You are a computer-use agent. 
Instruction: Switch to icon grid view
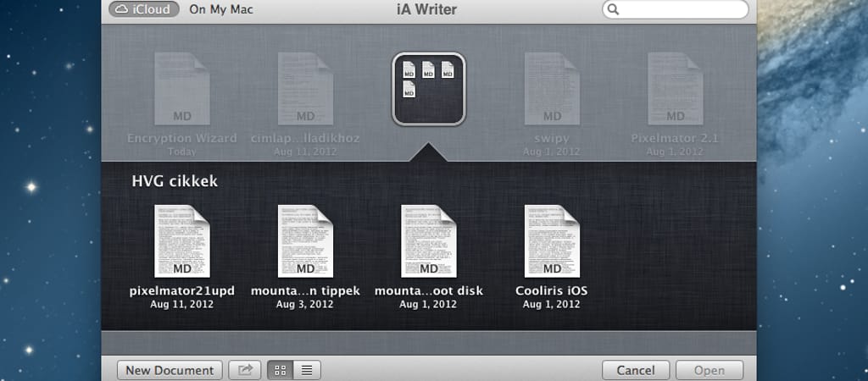click(279, 370)
